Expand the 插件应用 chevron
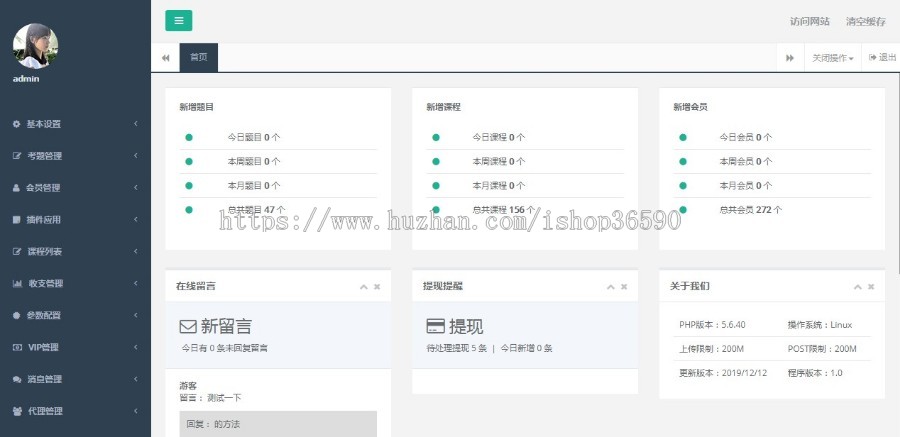The image size is (900, 437). (135, 219)
